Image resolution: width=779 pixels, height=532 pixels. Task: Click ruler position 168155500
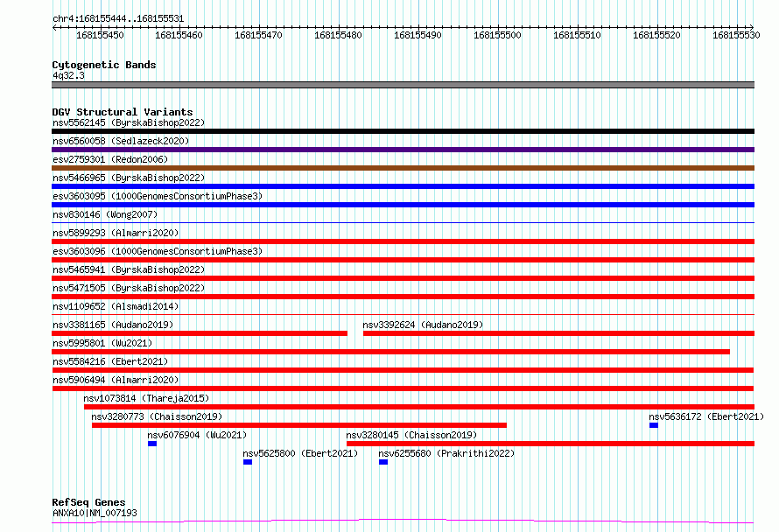click(x=497, y=35)
